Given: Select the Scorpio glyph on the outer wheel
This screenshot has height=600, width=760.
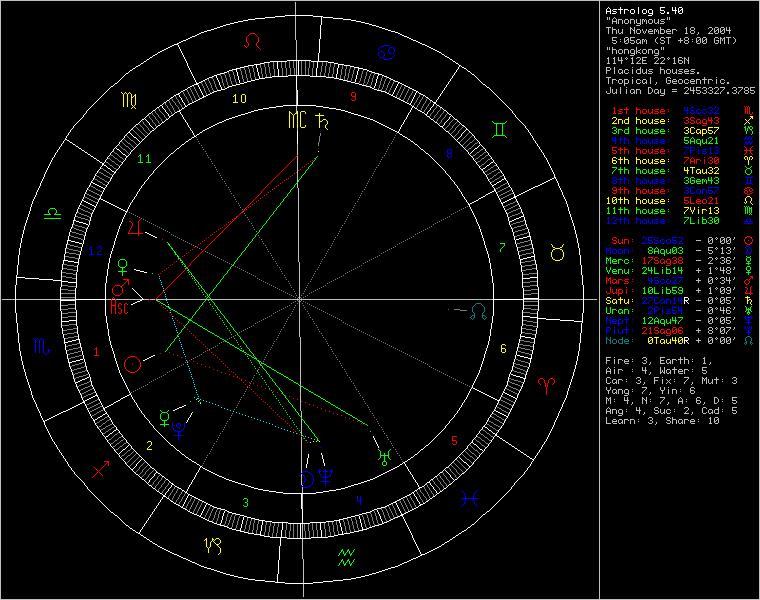Looking at the screenshot, I should tap(41, 346).
